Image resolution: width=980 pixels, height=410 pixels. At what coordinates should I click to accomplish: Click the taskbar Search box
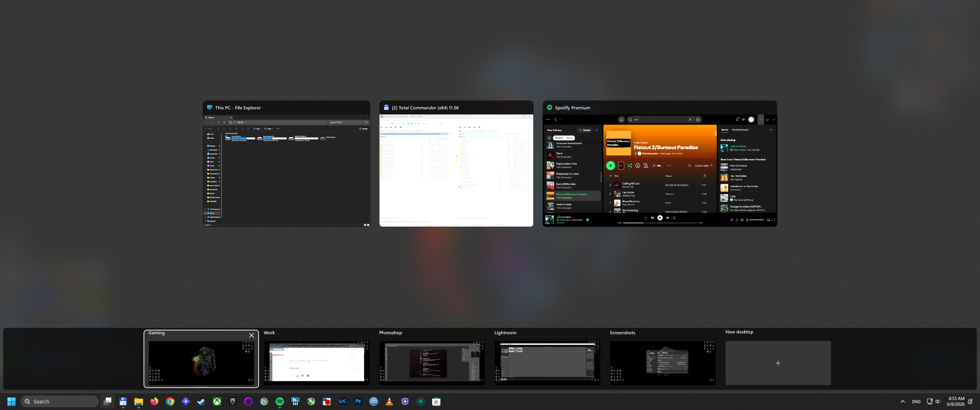(x=60, y=401)
